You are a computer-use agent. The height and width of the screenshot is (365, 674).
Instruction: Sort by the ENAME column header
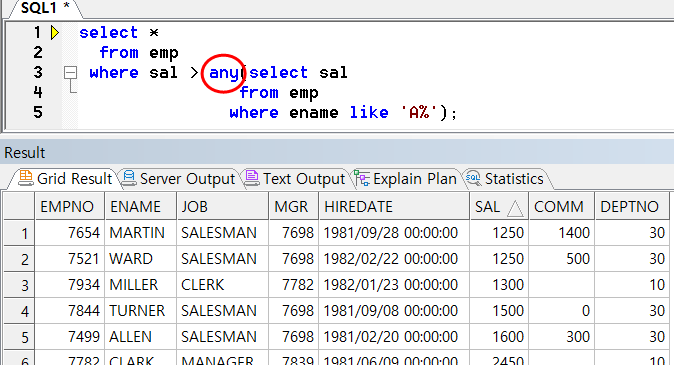coord(141,207)
